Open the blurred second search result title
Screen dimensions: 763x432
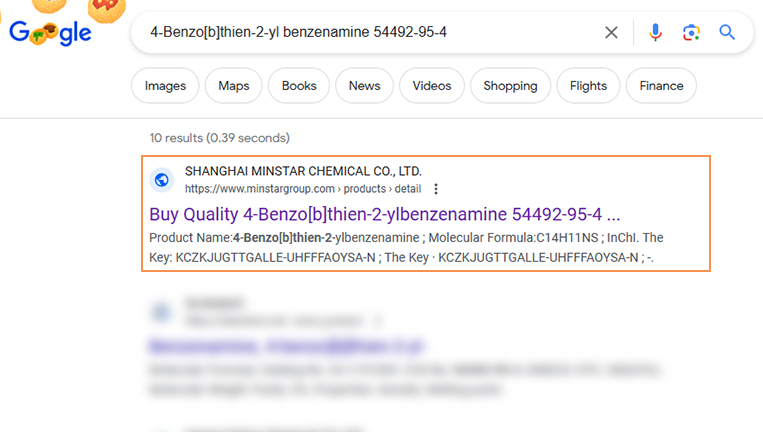click(x=286, y=346)
